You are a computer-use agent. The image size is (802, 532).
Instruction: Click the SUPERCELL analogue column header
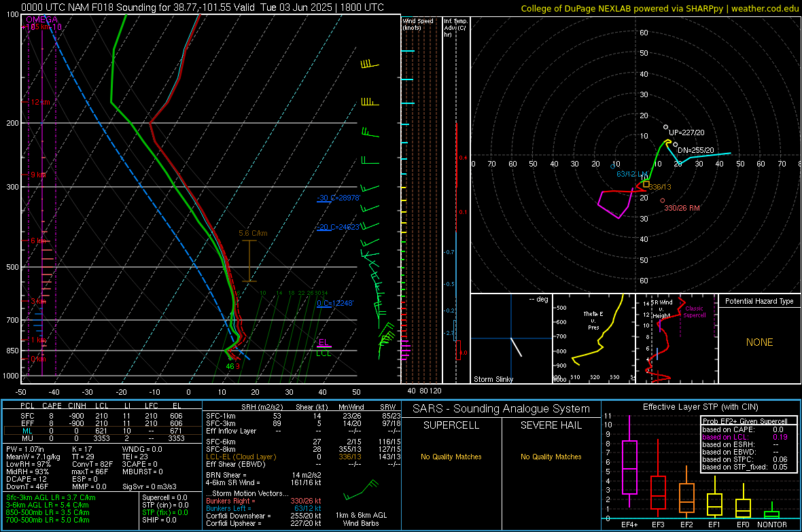point(451,425)
